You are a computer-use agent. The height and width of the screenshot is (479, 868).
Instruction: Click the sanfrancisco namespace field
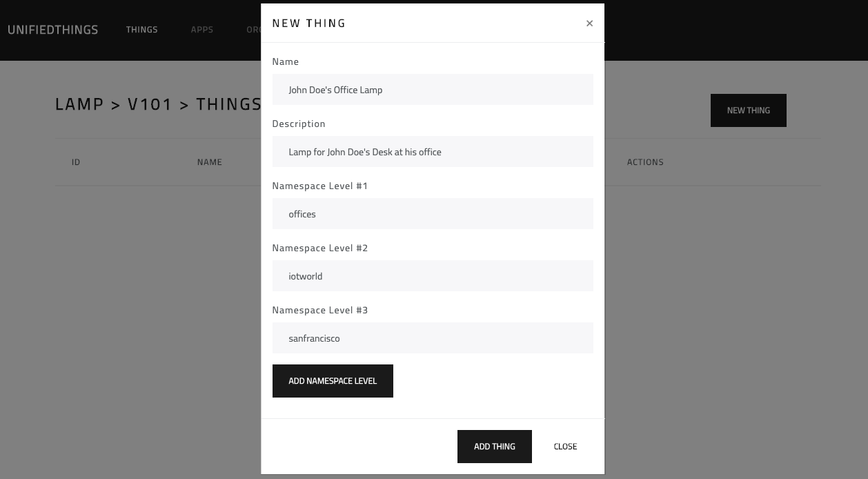(433, 338)
